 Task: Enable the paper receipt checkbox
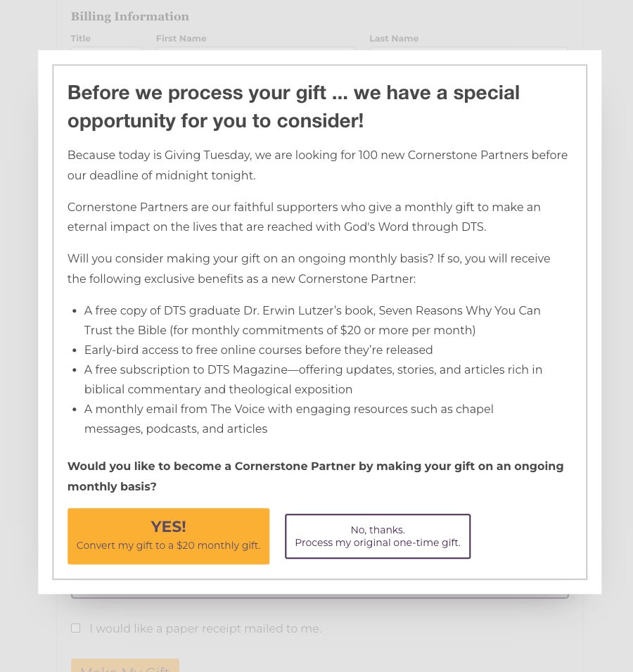click(75, 628)
